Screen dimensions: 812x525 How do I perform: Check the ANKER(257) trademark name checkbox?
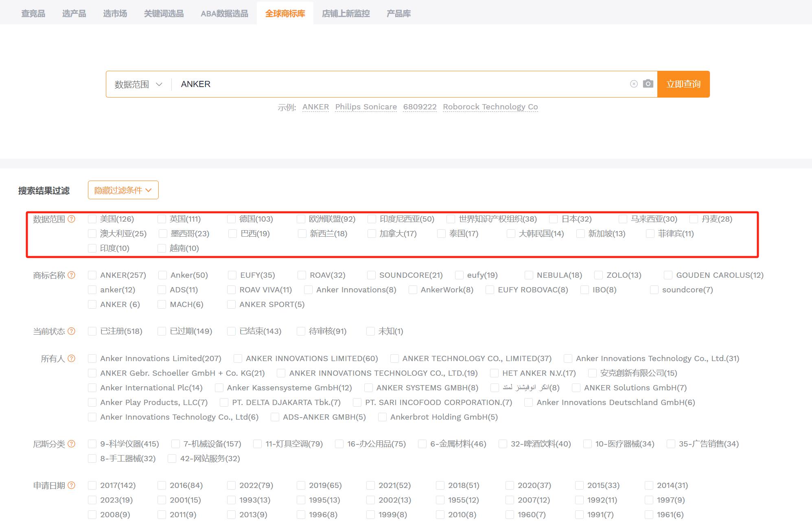92,275
